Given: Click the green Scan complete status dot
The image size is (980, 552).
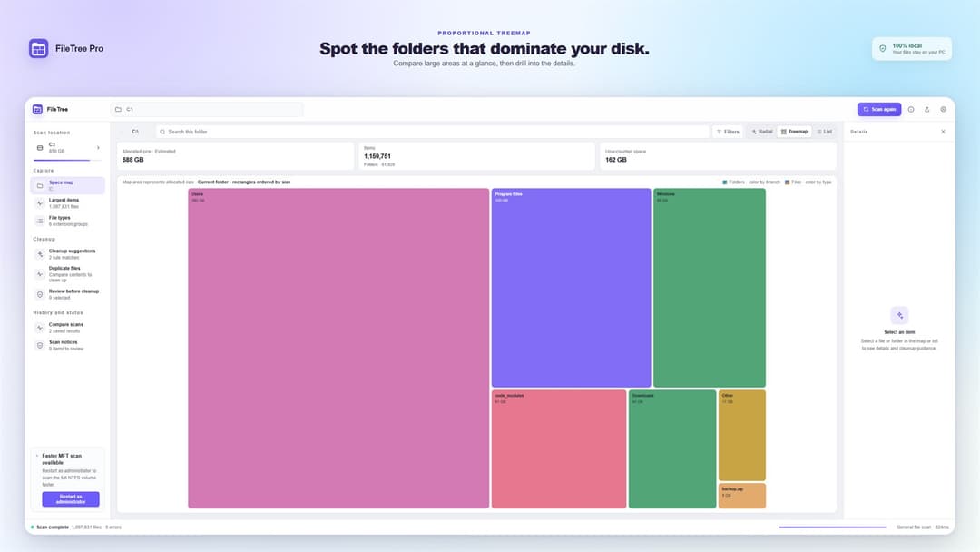Looking at the screenshot, I should point(33,527).
